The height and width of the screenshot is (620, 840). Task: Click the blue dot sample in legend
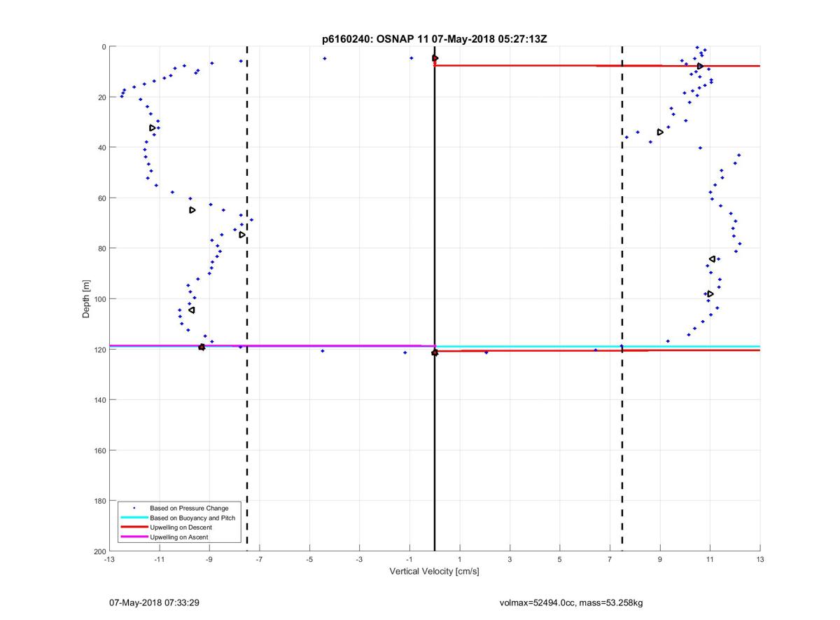(x=134, y=508)
